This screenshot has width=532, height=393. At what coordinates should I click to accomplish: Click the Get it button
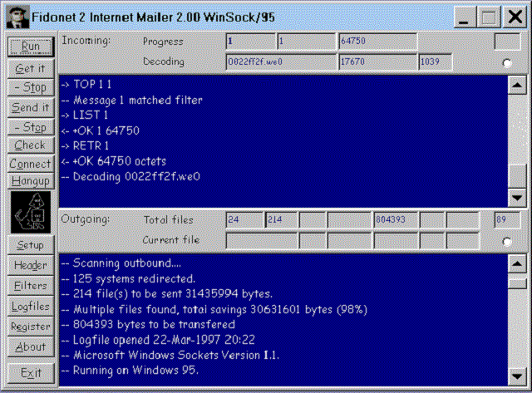(31, 68)
